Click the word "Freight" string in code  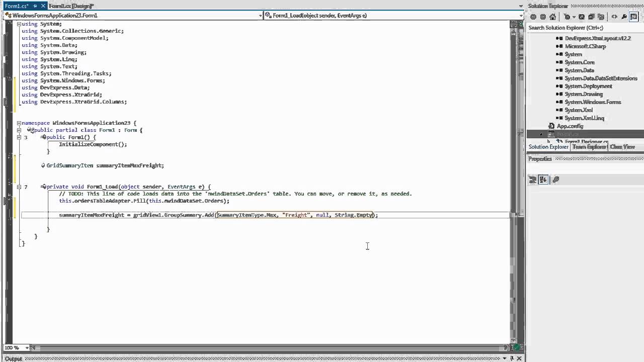coord(295,215)
